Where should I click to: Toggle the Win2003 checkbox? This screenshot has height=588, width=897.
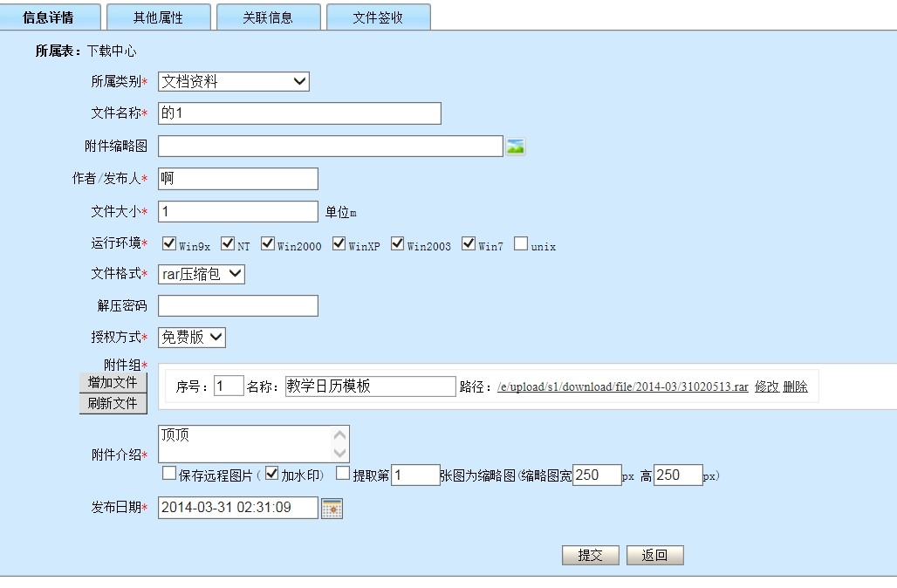coord(398,243)
